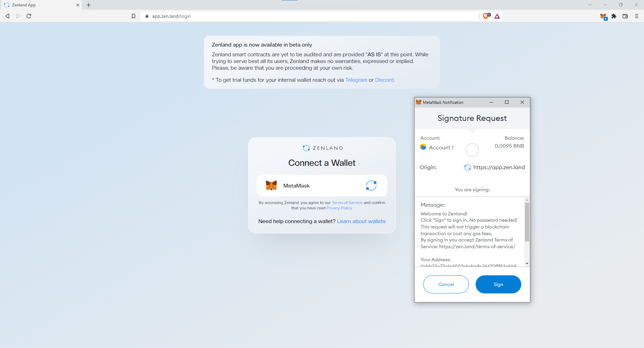Click the browser back arrow
The height and width of the screenshot is (348, 644).
(x=7, y=16)
